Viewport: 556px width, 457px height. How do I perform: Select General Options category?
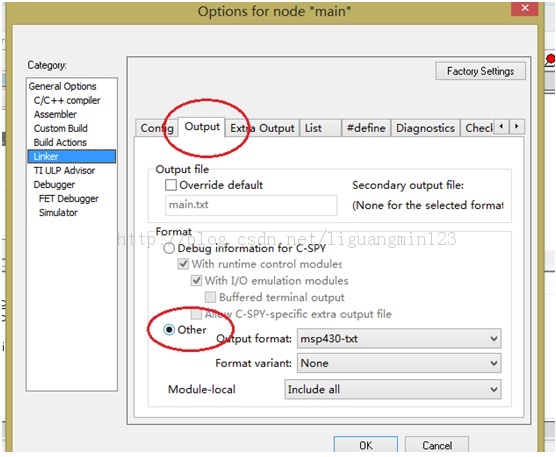(x=62, y=86)
